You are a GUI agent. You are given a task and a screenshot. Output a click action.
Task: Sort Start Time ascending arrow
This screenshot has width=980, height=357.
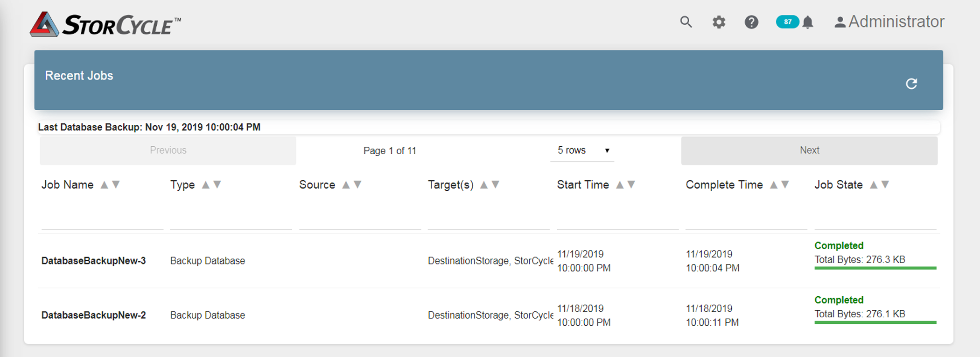(x=620, y=185)
